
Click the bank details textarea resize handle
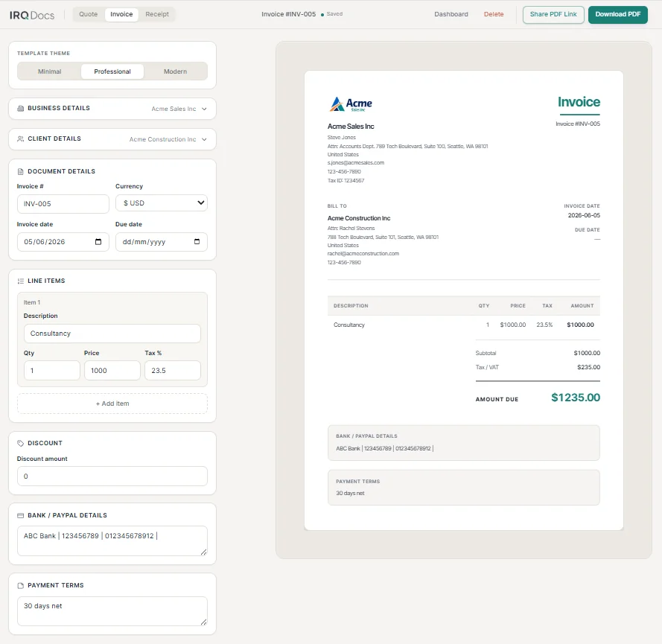(203, 552)
